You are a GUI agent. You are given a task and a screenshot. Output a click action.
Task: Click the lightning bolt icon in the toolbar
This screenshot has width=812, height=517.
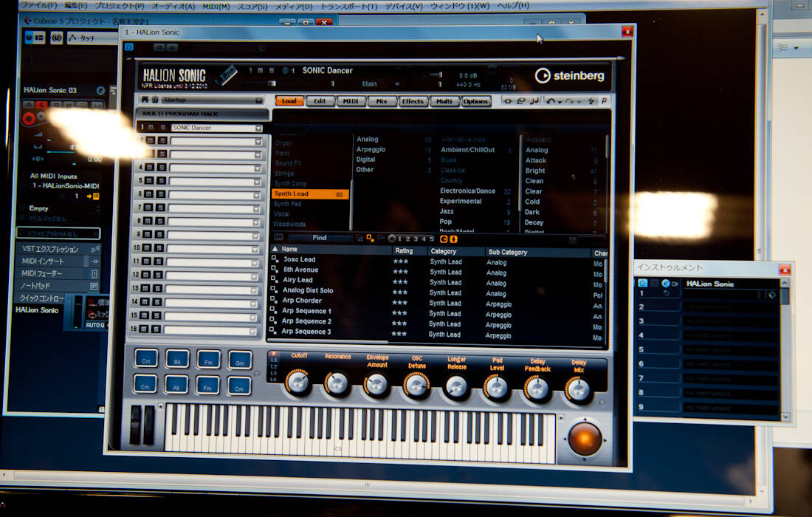pos(591,101)
